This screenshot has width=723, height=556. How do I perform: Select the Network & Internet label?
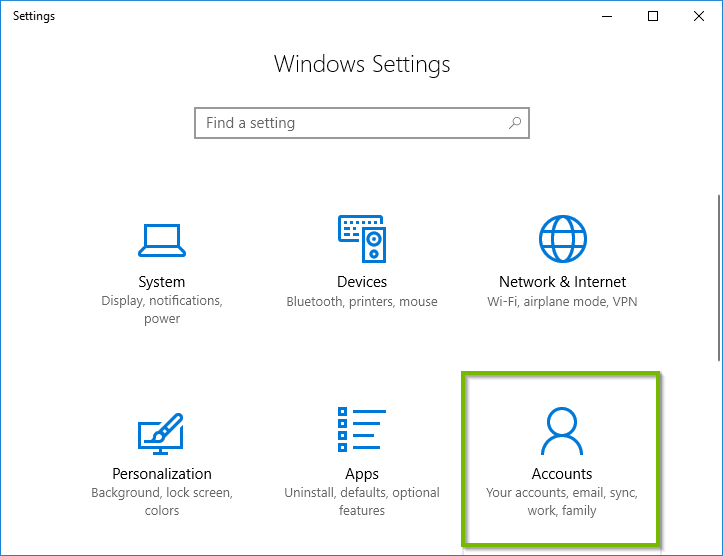tap(562, 282)
